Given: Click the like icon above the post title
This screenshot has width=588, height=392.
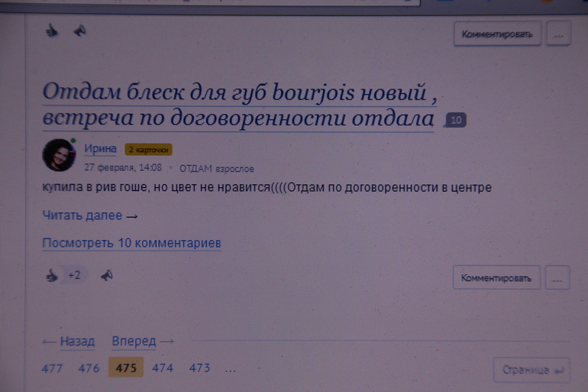Looking at the screenshot, I should click(x=52, y=31).
